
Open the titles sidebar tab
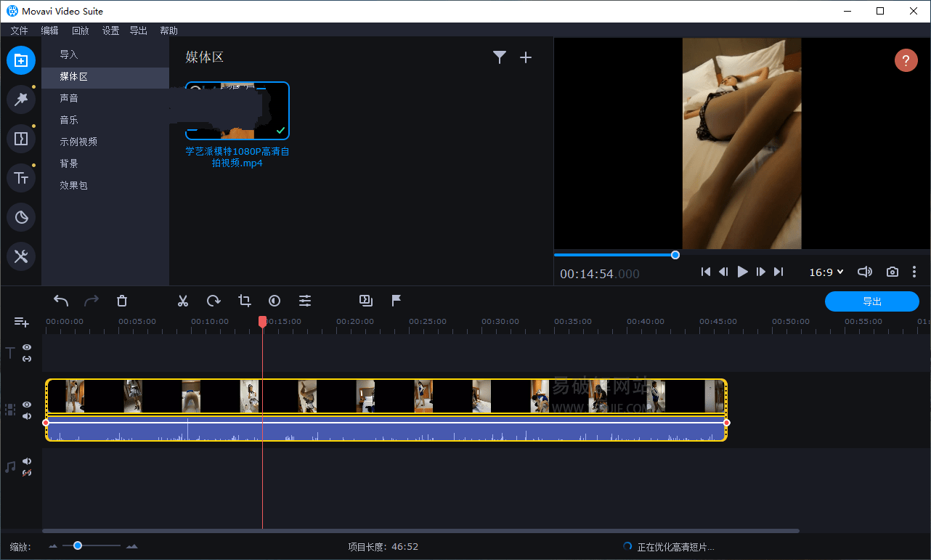(x=21, y=178)
